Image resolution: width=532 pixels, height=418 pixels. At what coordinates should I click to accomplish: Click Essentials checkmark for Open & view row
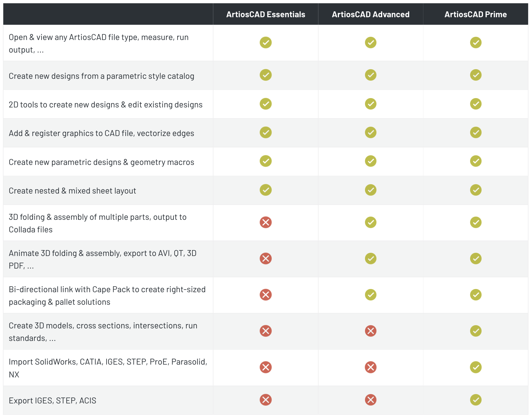[x=265, y=43]
